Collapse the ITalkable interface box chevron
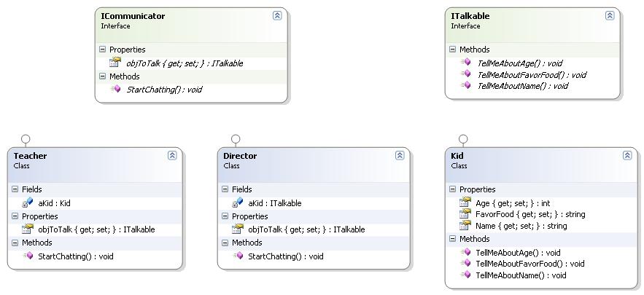The height and width of the screenshot is (295, 644). click(x=610, y=16)
